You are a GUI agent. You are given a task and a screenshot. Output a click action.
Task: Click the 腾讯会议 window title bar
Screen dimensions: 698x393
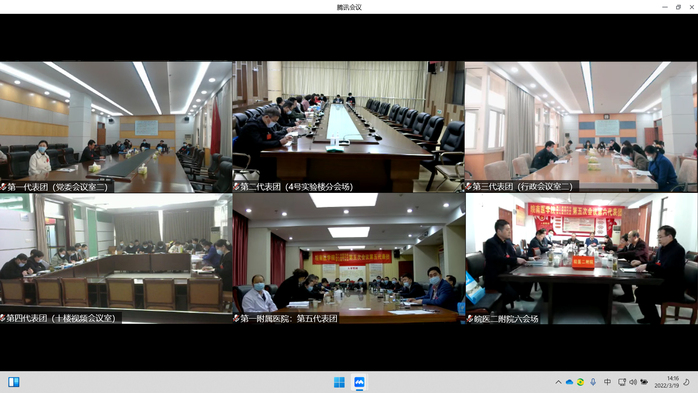(349, 7)
